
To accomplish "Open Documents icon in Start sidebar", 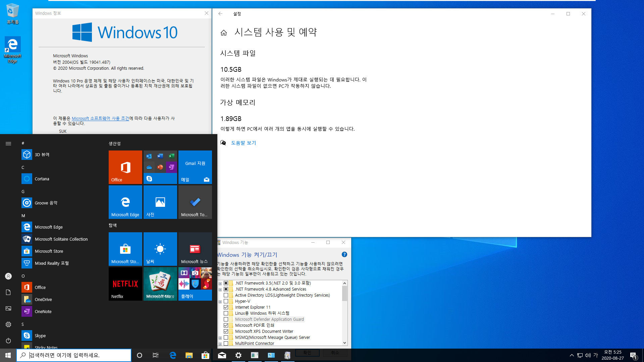I will (8, 292).
